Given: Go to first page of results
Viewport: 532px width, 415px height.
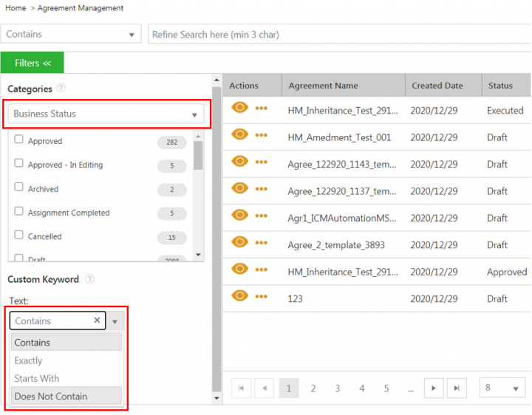Looking at the screenshot, I should (x=241, y=388).
